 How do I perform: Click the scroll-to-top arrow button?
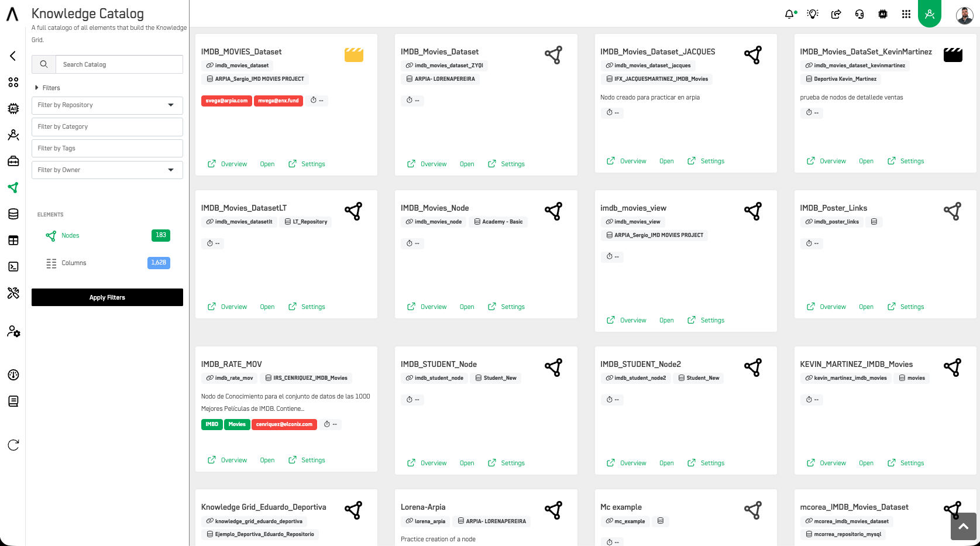[x=963, y=527]
